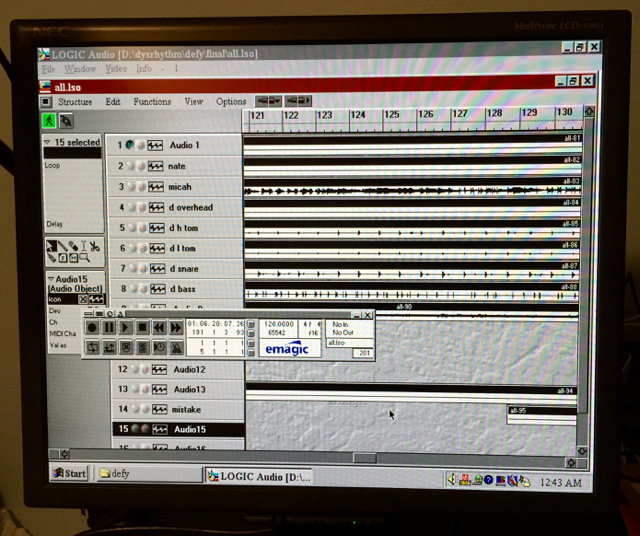Unmute the Audio 1 track

click(x=130, y=145)
